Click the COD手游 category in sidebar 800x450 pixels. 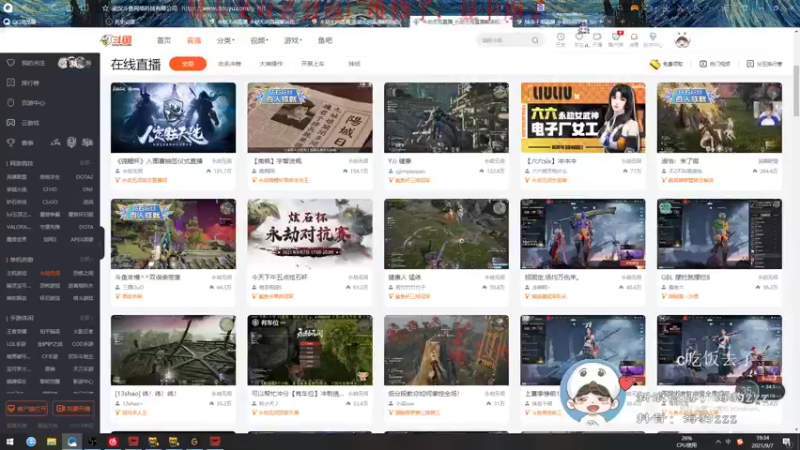pyautogui.click(x=83, y=344)
